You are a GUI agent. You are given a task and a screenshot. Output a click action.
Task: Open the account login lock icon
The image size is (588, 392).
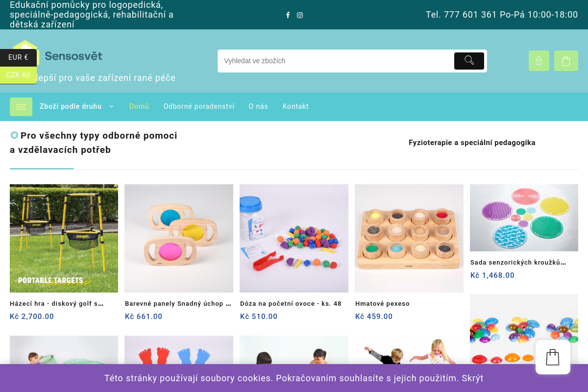point(539,61)
